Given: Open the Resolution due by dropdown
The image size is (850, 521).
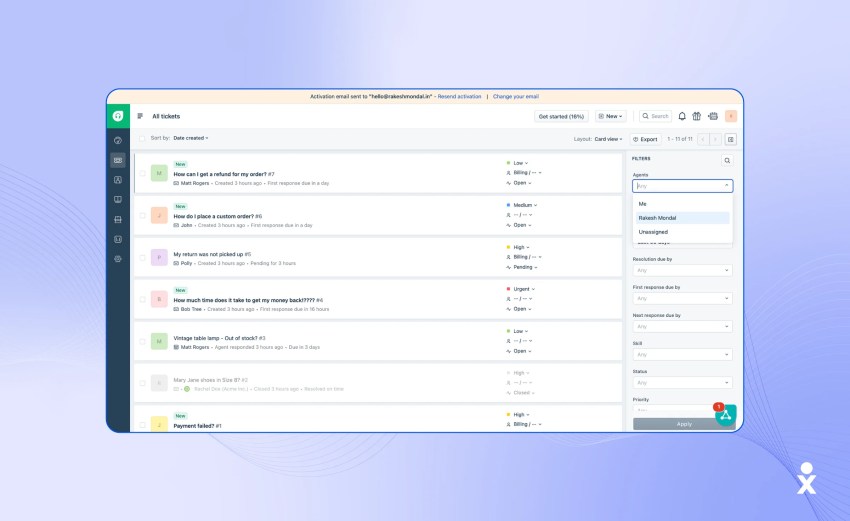Looking at the screenshot, I should [x=682, y=270].
